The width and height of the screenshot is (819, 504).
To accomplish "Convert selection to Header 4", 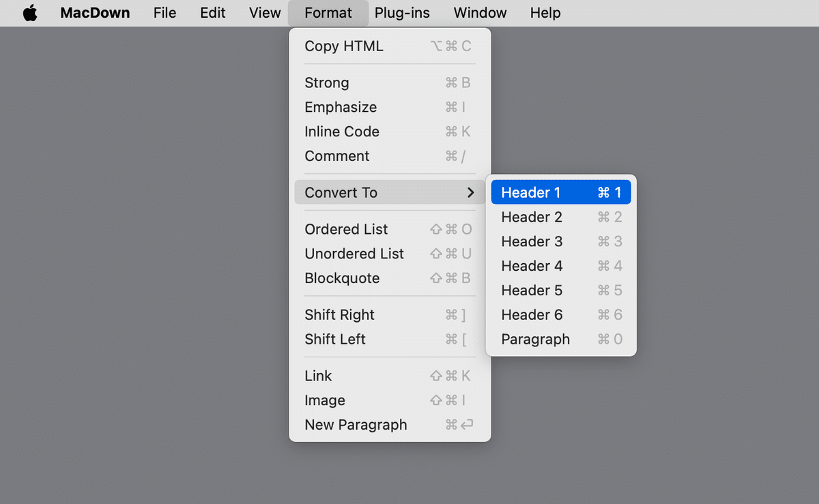I will coord(561,267).
